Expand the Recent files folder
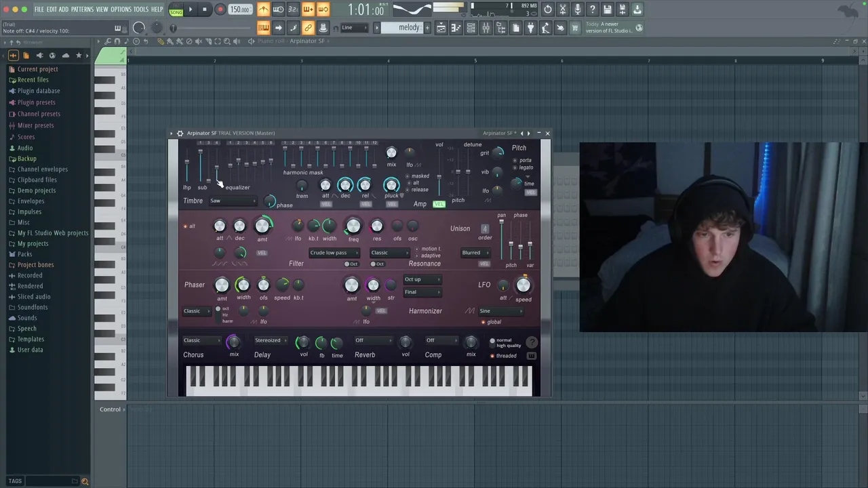868x488 pixels. pos(33,80)
